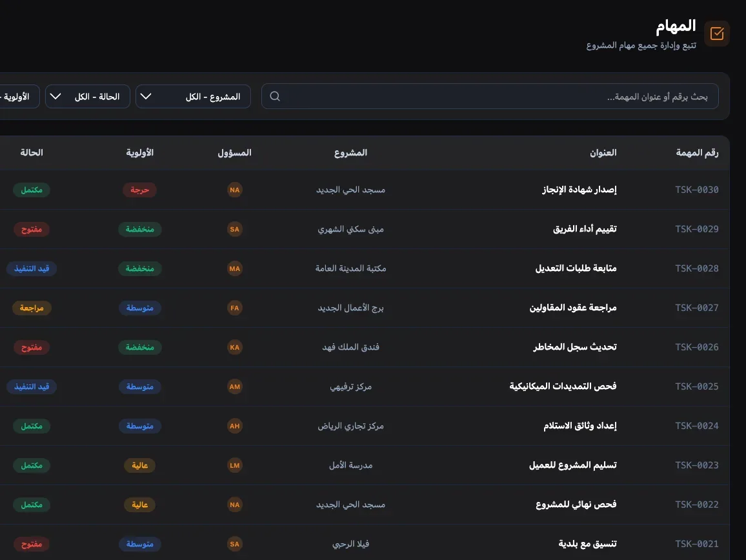Sort by الحالة column header
The height and width of the screenshot is (560, 746).
coord(32,153)
